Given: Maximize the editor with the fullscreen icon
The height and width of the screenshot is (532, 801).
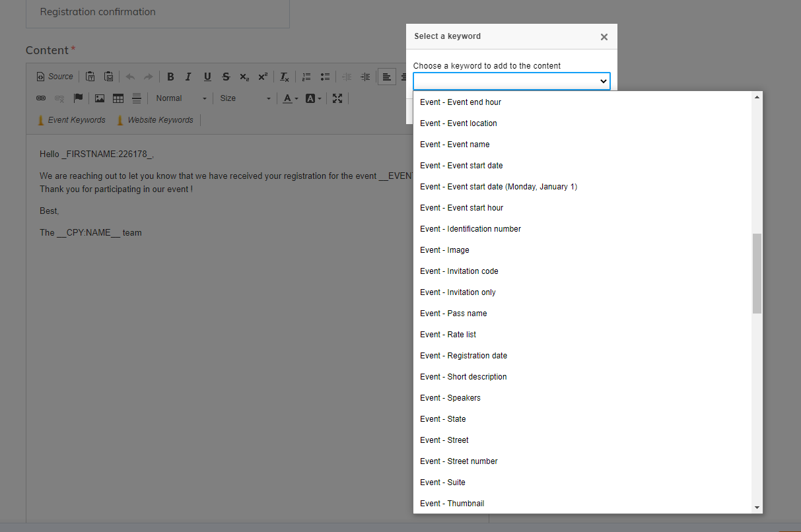Looking at the screenshot, I should (337, 98).
